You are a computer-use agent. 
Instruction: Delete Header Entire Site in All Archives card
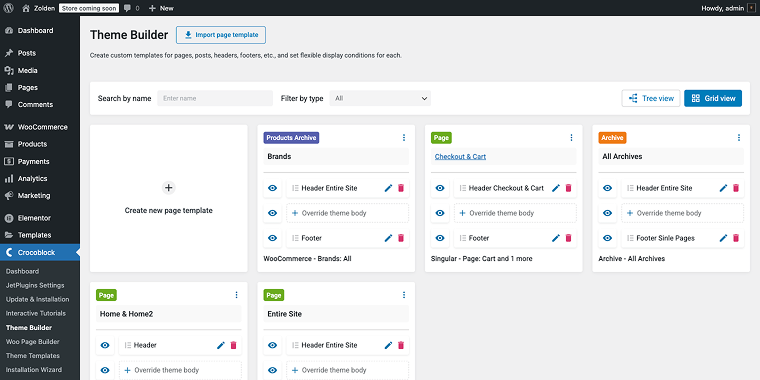736,188
